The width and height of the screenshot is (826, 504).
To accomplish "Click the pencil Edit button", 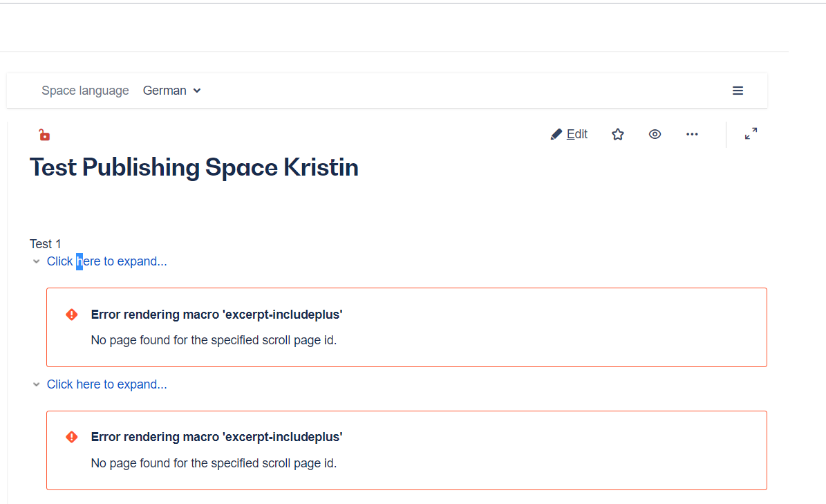I will [569, 134].
